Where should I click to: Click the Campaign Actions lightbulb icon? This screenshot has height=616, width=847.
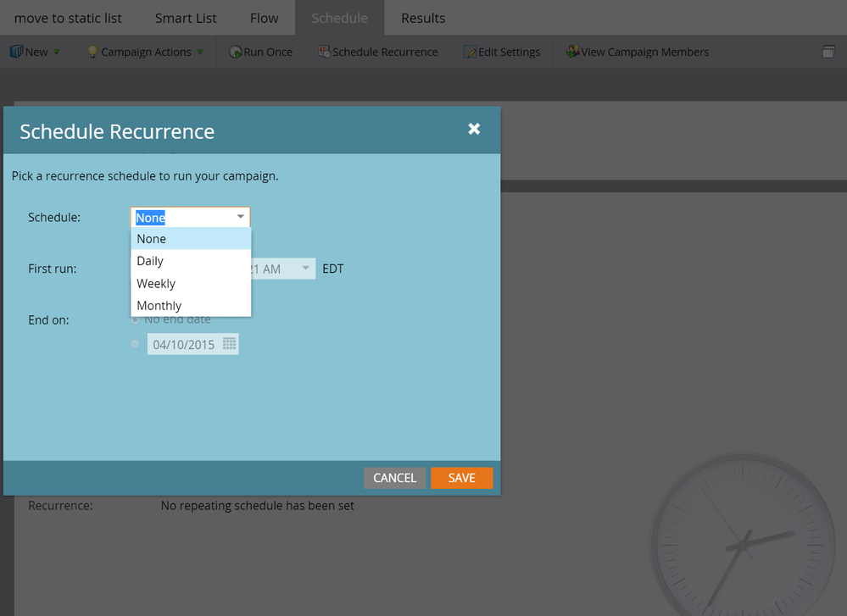tap(93, 52)
